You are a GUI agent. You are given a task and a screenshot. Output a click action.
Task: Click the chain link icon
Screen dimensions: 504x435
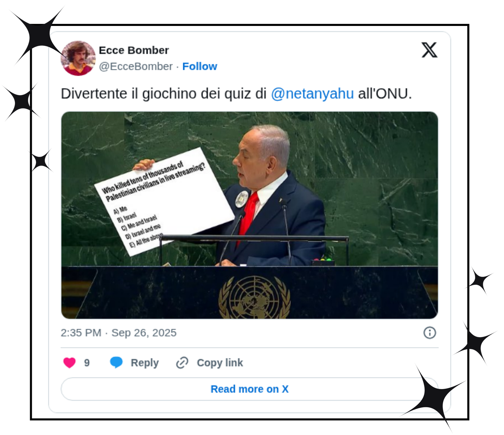pos(182,363)
